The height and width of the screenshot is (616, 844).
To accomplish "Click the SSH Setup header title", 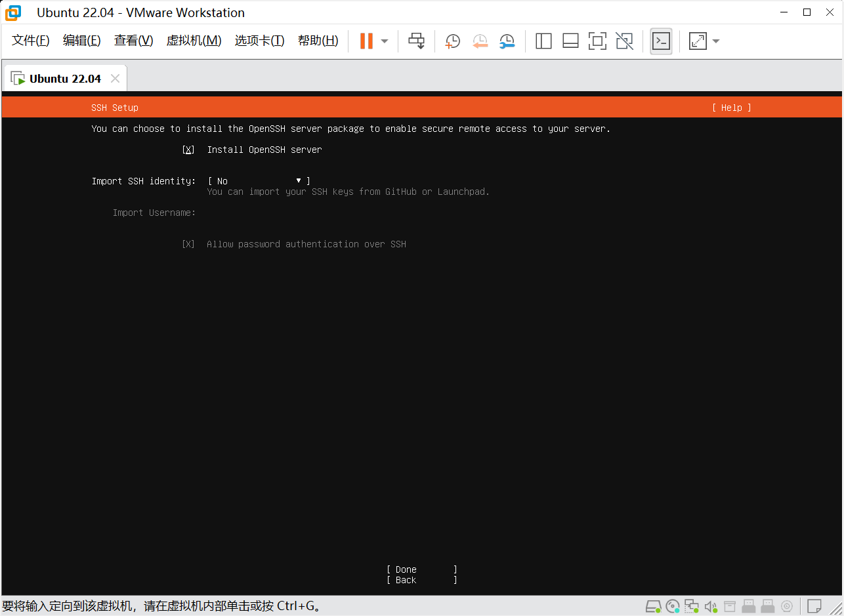I will [x=115, y=108].
